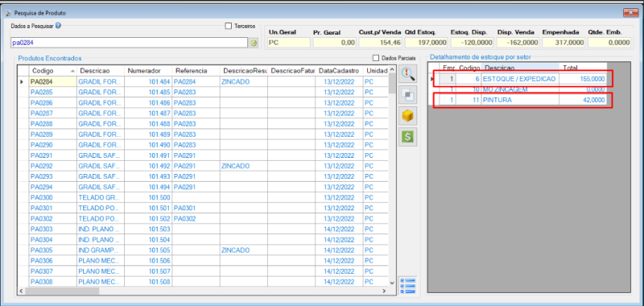Click referencia cell PA0301
The image size is (644, 306).
coord(196,209)
